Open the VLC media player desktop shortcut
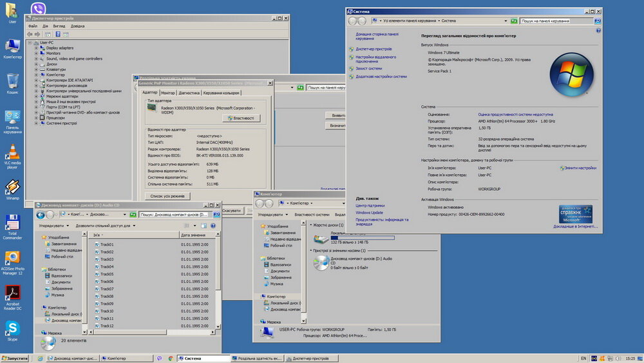This screenshot has width=644, height=363. click(x=12, y=152)
